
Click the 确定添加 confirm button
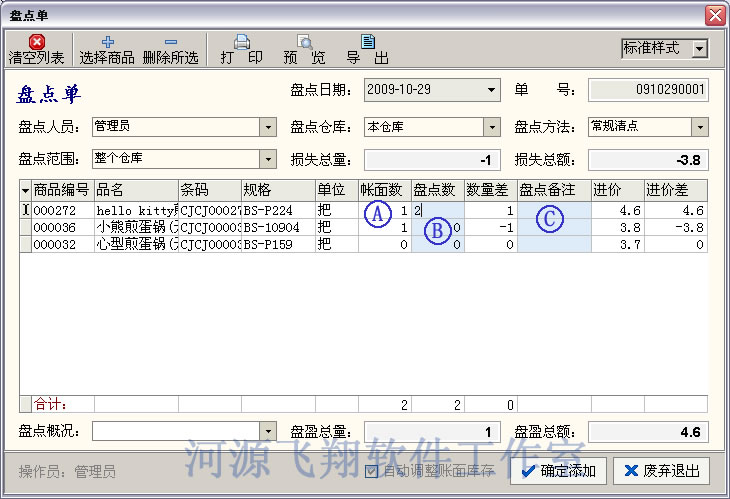point(557,471)
